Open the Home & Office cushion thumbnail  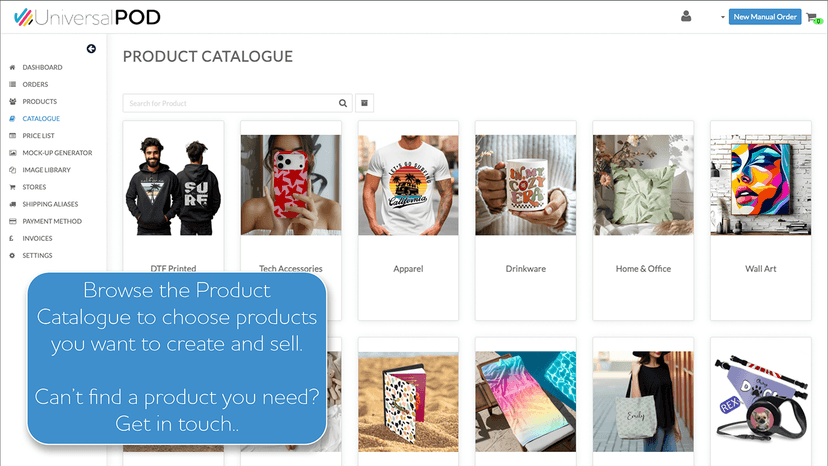click(x=643, y=185)
